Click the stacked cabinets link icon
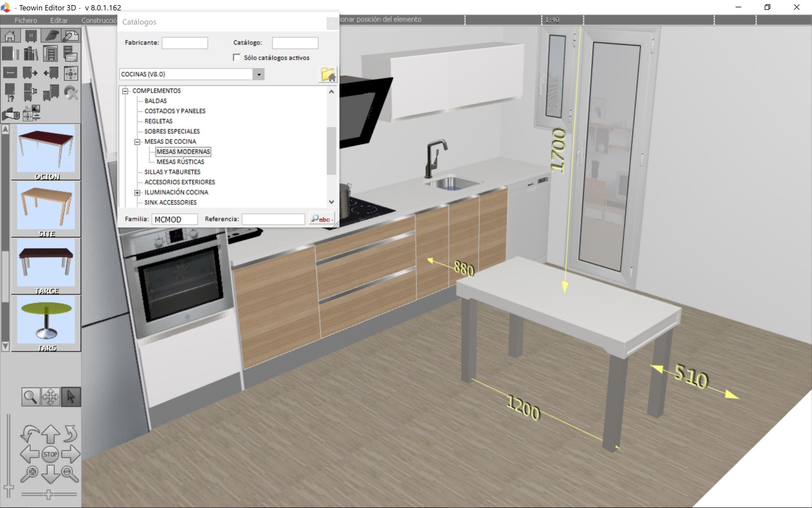The height and width of the screenshot is (508, 812). click(30, 92)
